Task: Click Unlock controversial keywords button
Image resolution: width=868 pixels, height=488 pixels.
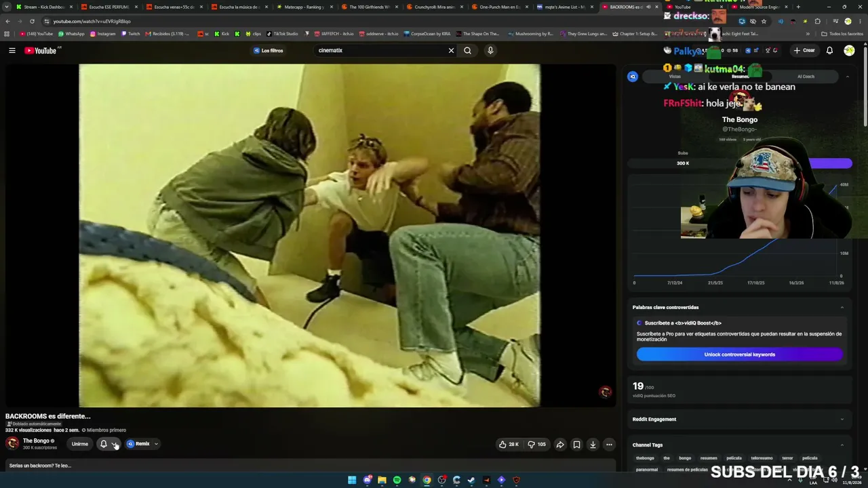Action: [739, 354]
